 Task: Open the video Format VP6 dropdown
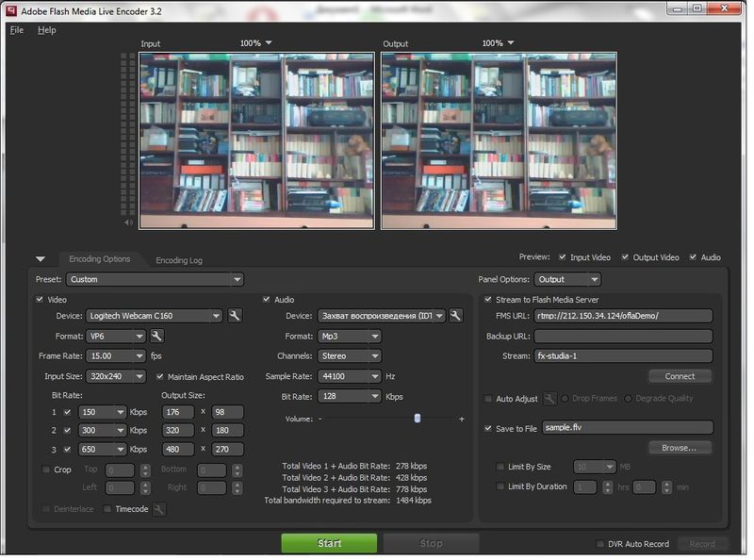click(115, 336)
